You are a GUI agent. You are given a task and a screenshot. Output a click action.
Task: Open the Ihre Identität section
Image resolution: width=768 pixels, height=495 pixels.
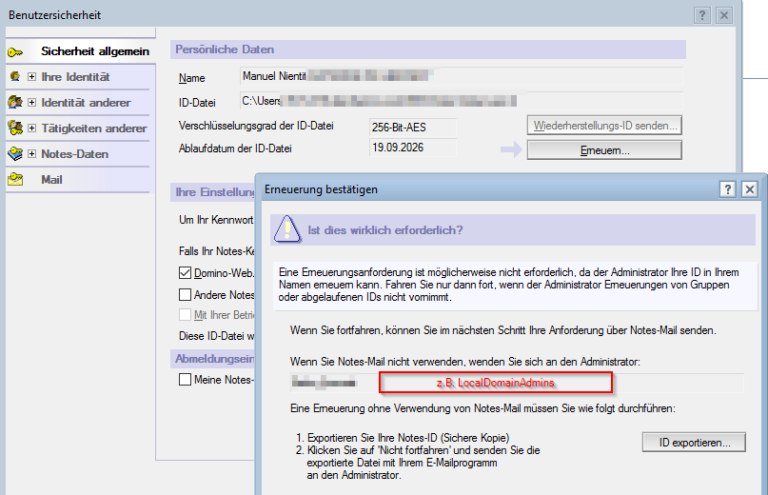coord(75,77)
